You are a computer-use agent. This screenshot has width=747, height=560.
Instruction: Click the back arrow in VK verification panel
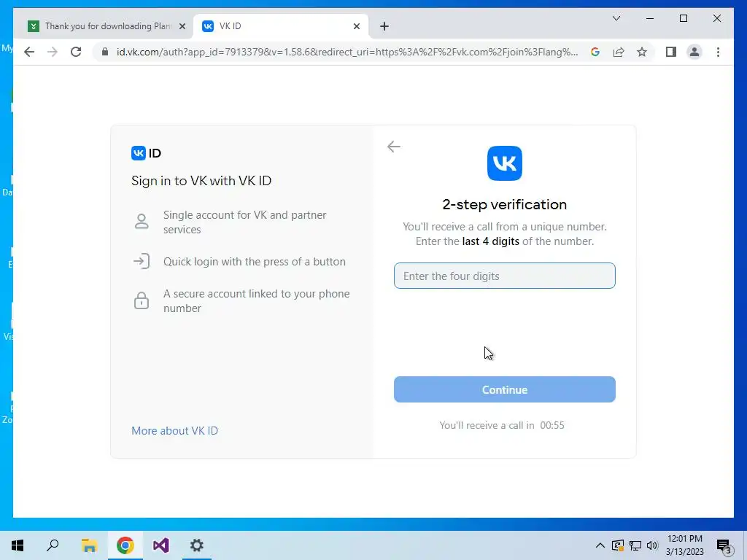393,147
